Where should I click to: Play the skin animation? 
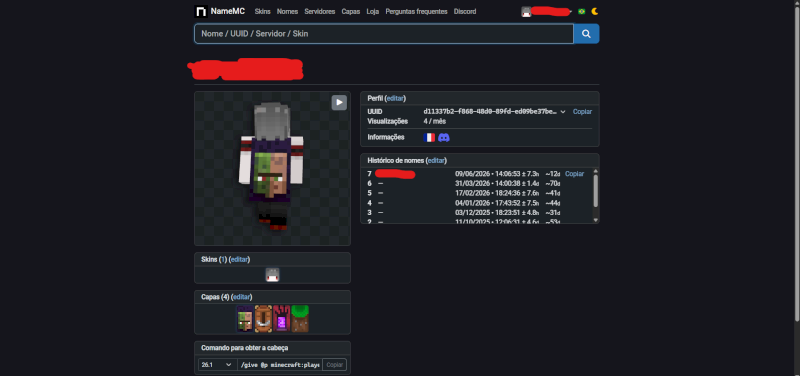tap(339, 103)
